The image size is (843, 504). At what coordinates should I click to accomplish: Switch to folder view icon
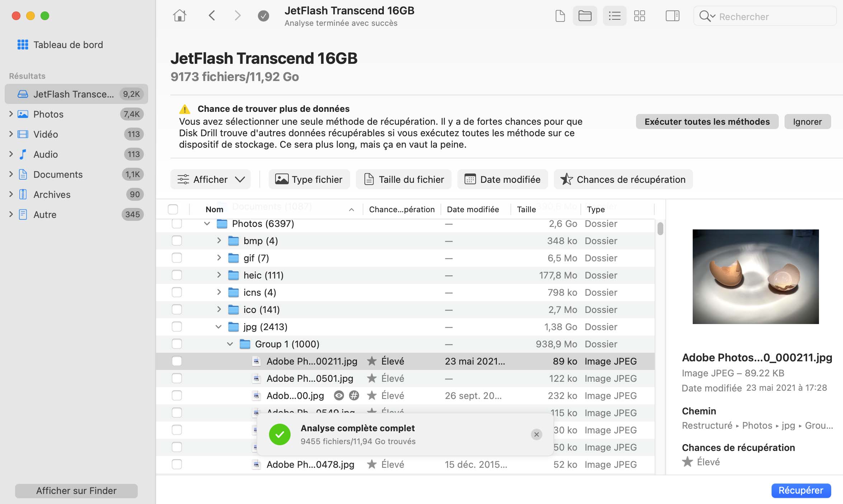(585, 16)
